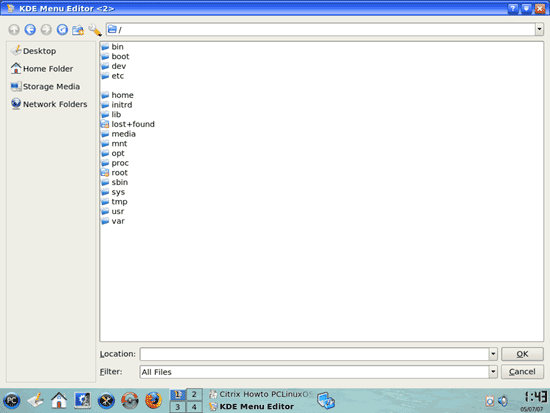550x413 pixels.
Task: Open the volume speaker tray icon
Action: click(503, 401)
